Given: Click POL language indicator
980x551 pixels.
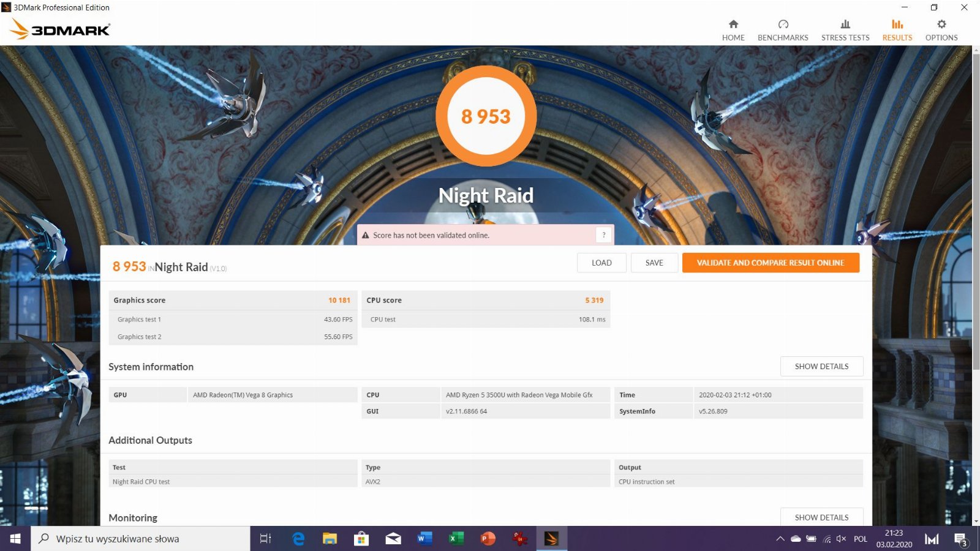Looking at the screenshot, I should 861,539.
